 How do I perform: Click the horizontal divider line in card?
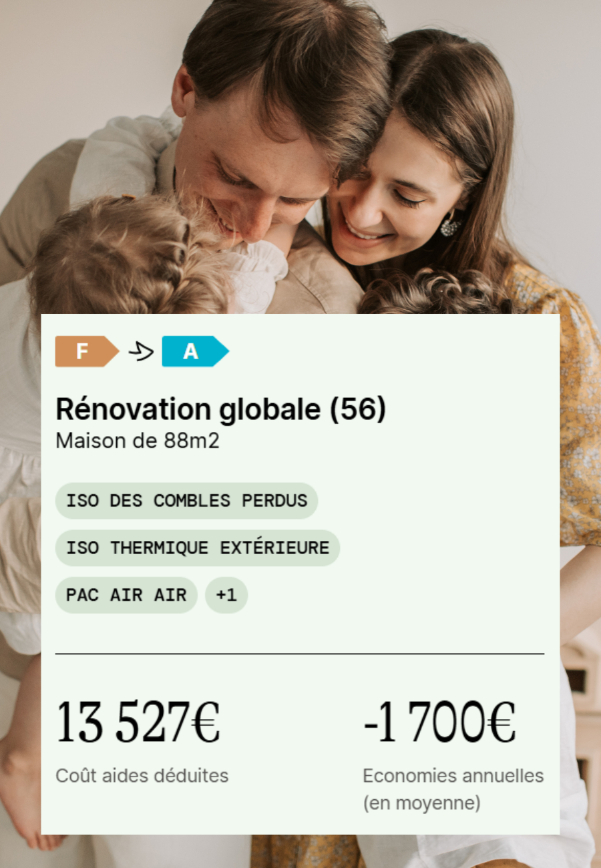pos(300,654)
